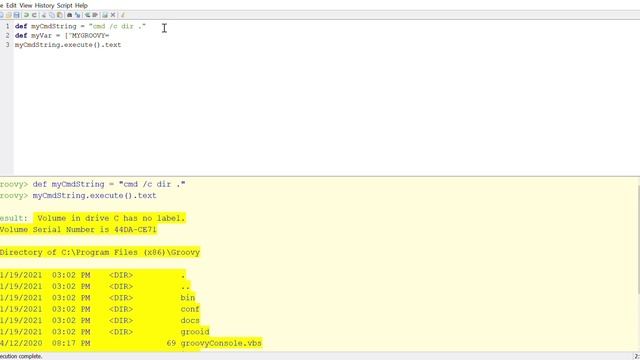Redo the edit via toolbar icon
Screen dimensions: 640x360
34,15
